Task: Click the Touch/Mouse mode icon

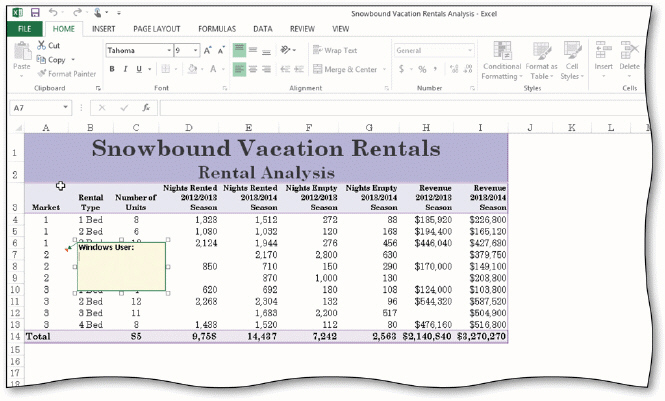Action: coord(98,13)
